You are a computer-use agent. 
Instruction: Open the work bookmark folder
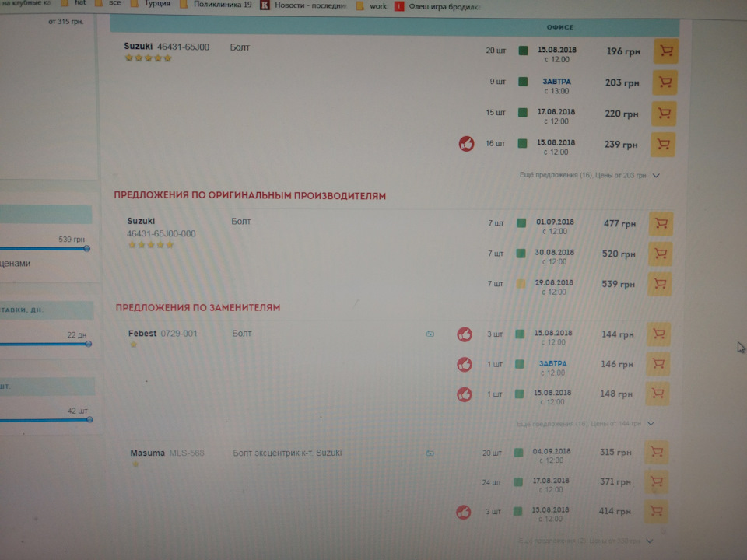point(372,5)
